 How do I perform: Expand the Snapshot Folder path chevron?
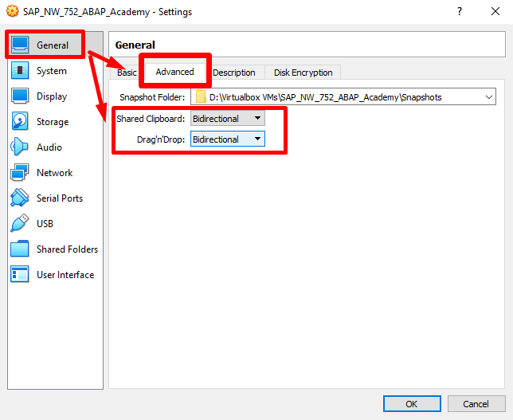(489, 97)
